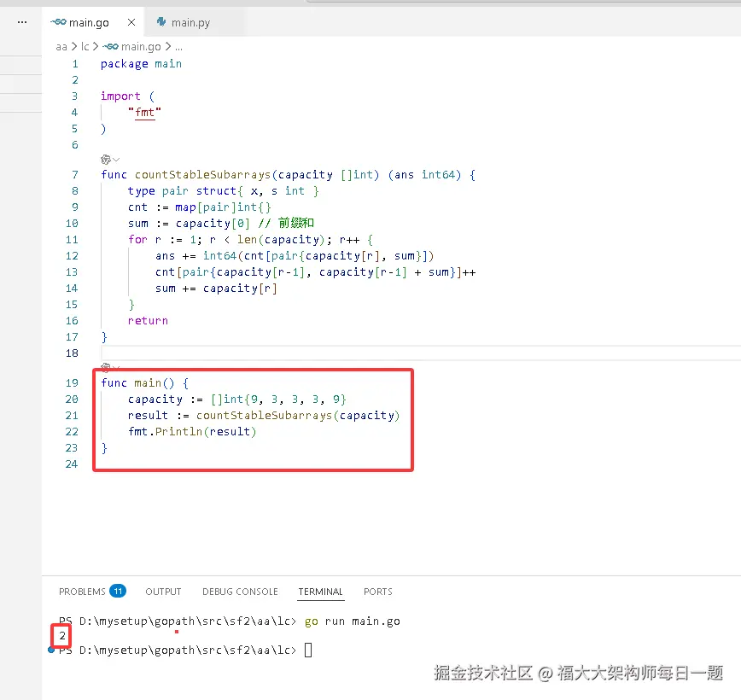Image resolution: width=741 pixels, height=700 pixels.
Task: Click 'cnt := map[pair]int{}' on line 9
Action: [200, 207]
